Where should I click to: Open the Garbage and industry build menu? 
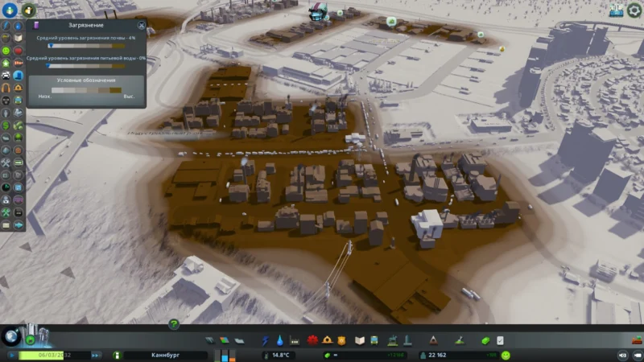click(295, 340)
